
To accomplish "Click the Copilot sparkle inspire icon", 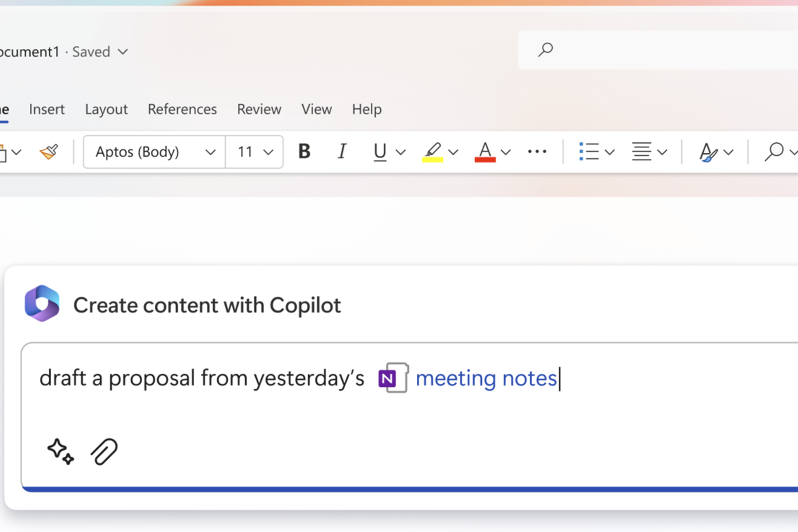I will [x=60, y=451].
